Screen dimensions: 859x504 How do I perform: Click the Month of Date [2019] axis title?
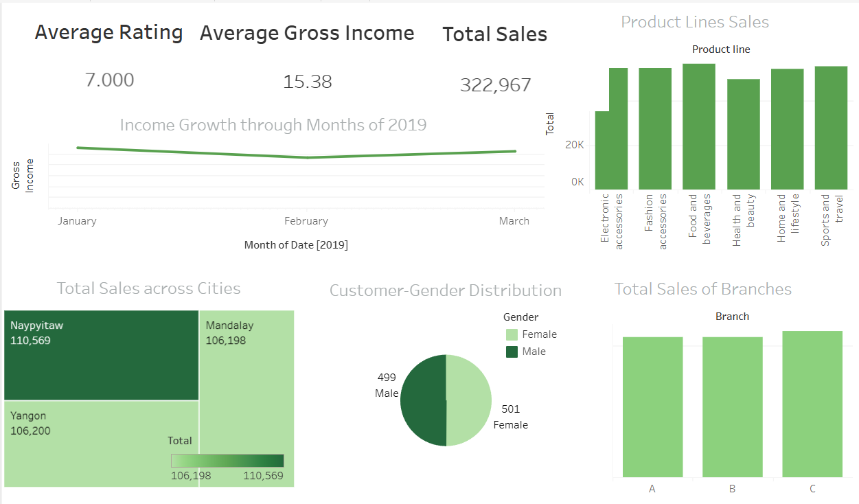296,244
